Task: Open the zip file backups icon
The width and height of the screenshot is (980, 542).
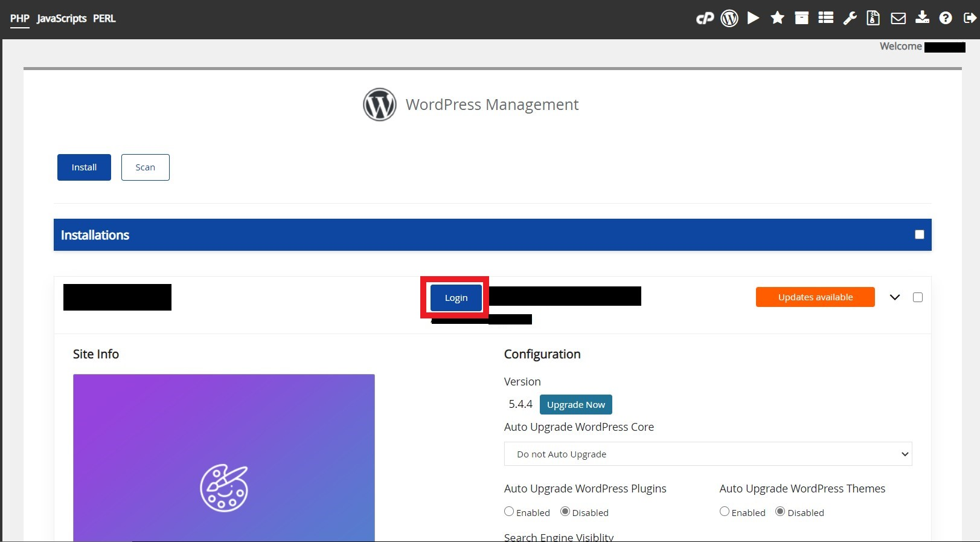Action: point(873,18)
